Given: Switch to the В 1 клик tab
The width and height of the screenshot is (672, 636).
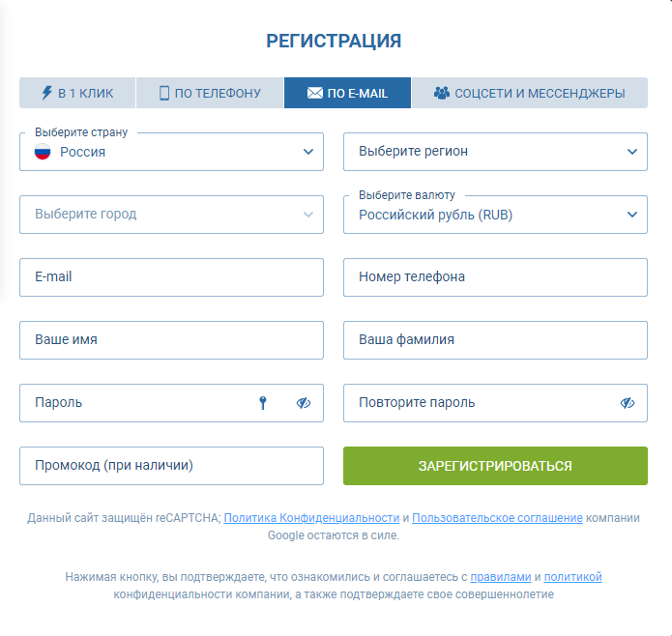Looking at the screenshot, I should tap(77, 93).
